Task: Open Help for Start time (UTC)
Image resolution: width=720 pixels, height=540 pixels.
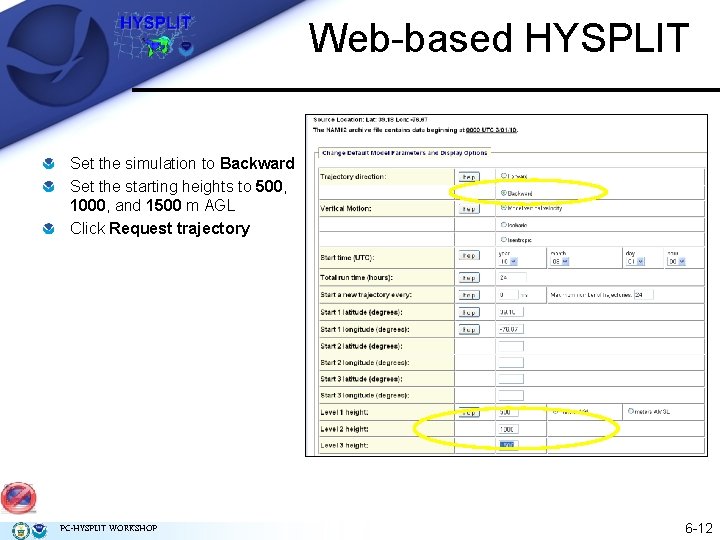Action: pyautogui.click(x=468, y=255)
